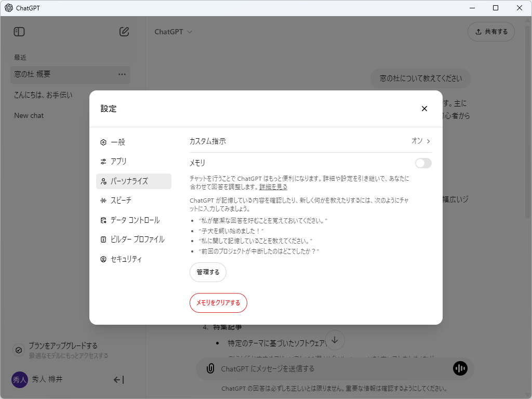Toggle the sidebar panel icon

(x=19, y=32)
